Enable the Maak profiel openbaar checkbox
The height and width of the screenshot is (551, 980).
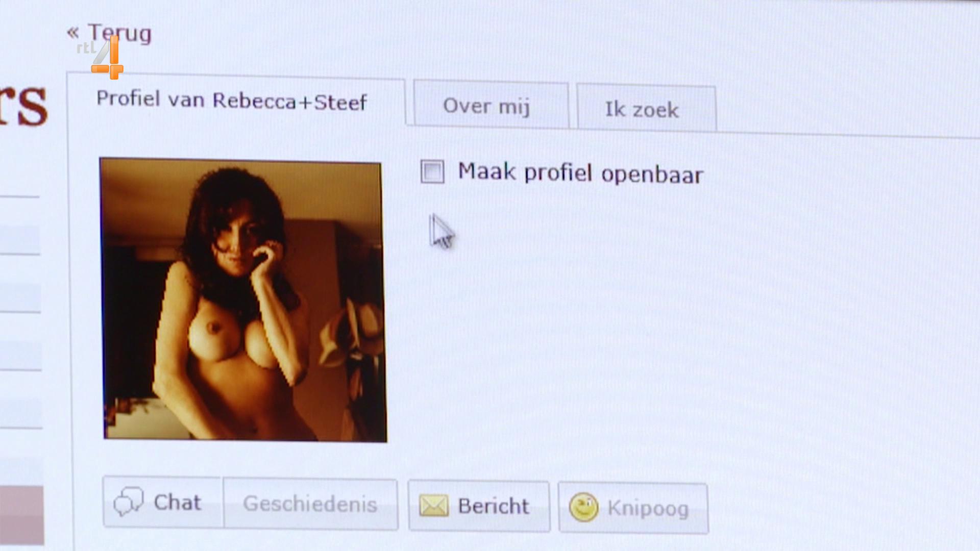(x=432, y=171)
